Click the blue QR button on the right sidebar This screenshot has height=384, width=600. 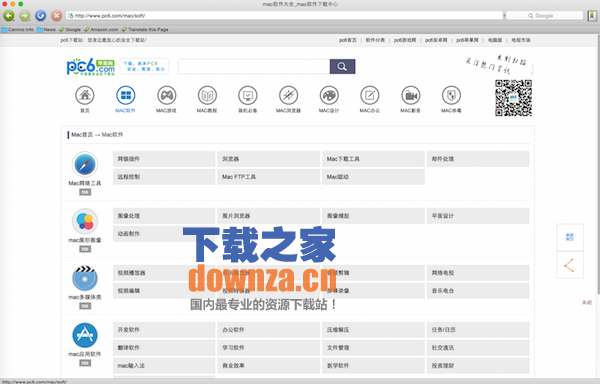tap(570, 237)
